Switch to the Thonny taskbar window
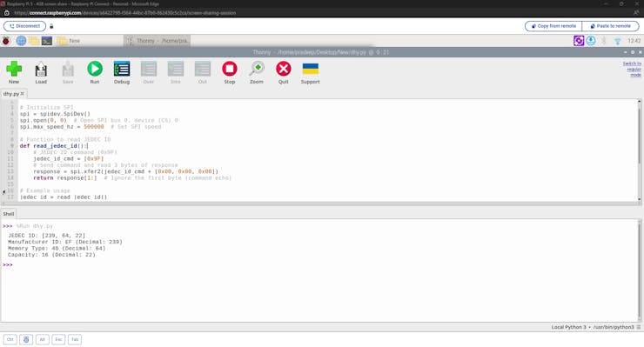 point(158,41)
